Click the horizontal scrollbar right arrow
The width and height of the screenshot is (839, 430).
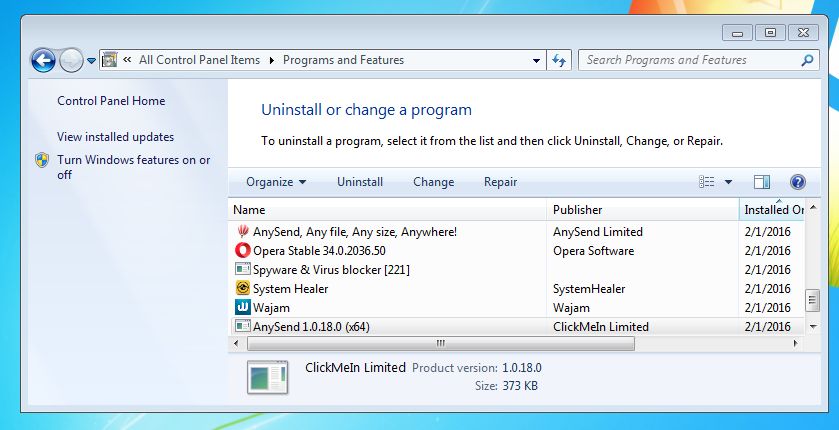[x=796, y=343]
